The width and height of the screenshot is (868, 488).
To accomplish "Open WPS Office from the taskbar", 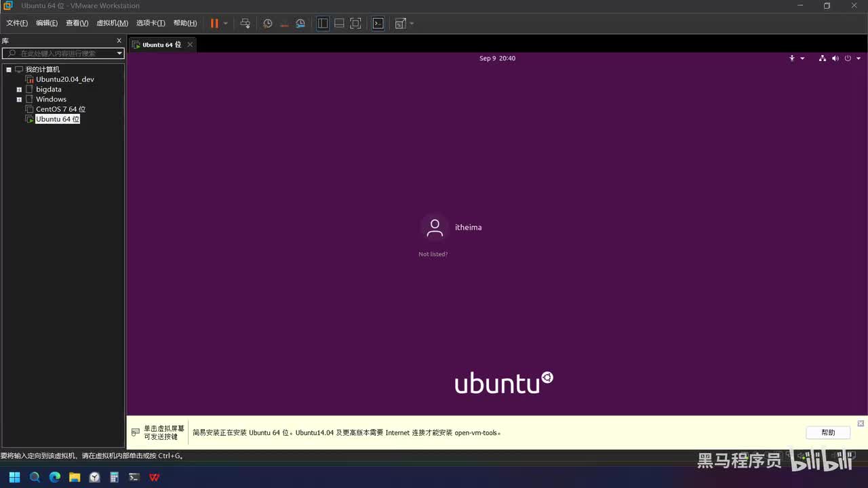I will pos(155,477).
